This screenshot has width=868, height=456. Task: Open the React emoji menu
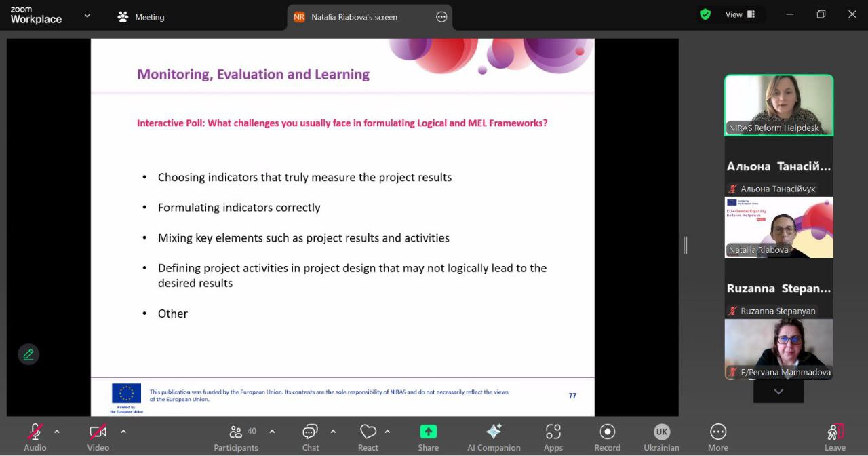(x=368, y=437)
